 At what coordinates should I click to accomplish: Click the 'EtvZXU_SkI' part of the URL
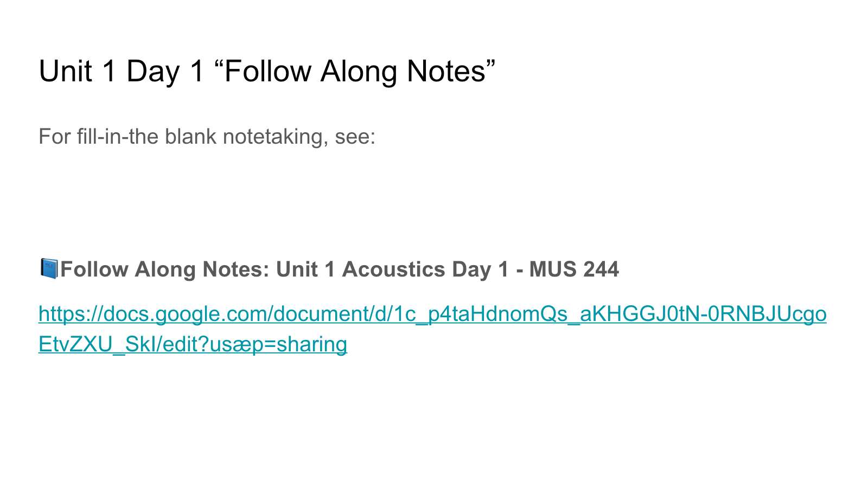(x=93, y=344)
